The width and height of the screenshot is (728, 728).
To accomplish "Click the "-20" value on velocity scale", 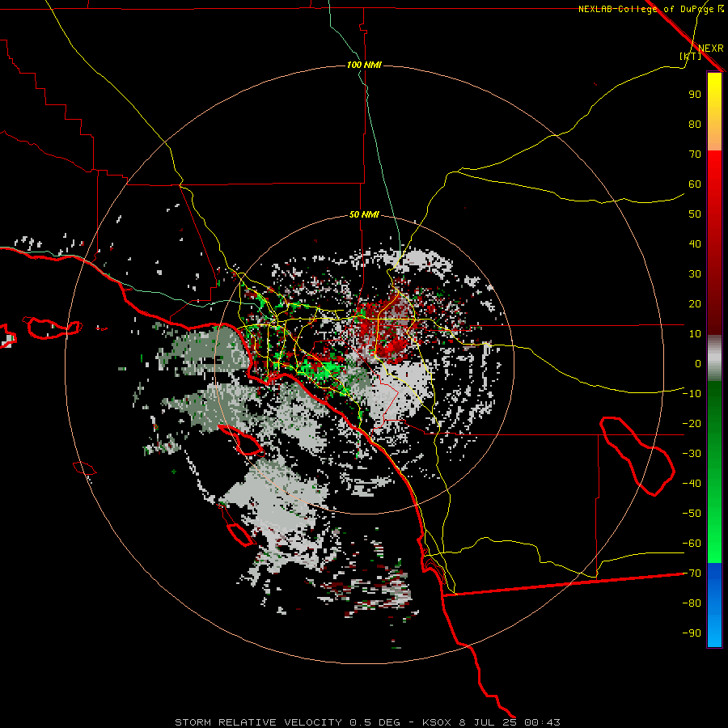I will pos(692,424).
